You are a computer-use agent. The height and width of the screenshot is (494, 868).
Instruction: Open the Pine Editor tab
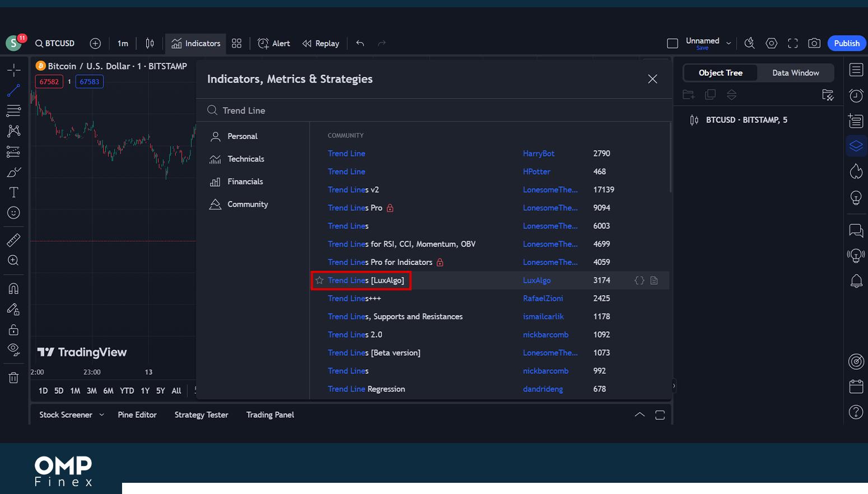137,415
